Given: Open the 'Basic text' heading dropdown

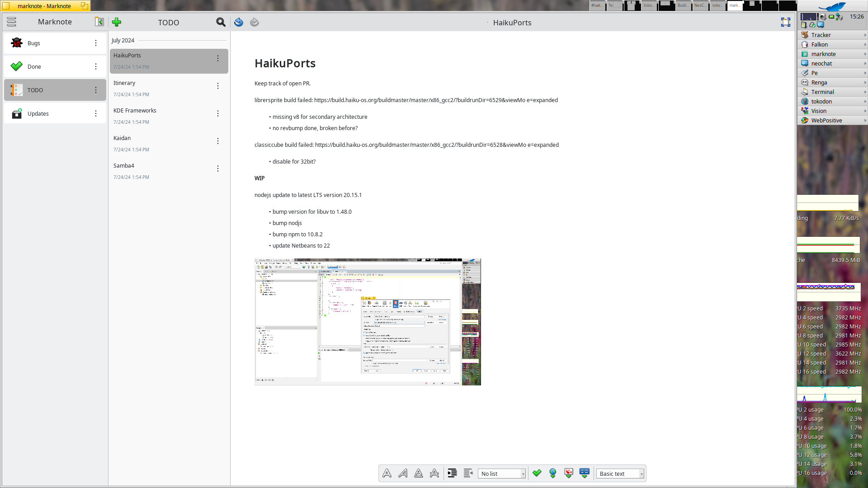Looking at the screenshot, I should [x=620, y=474].
